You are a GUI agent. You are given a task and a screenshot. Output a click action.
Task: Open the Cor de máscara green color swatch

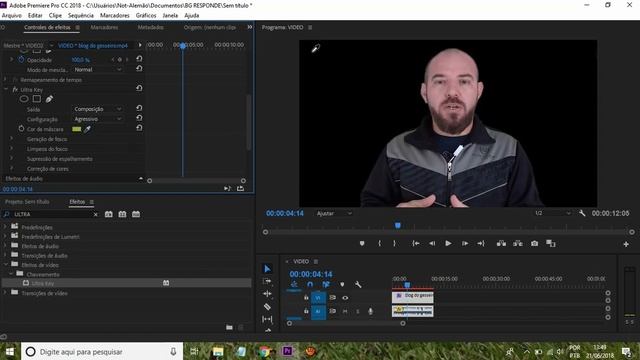tap(76, 129)
